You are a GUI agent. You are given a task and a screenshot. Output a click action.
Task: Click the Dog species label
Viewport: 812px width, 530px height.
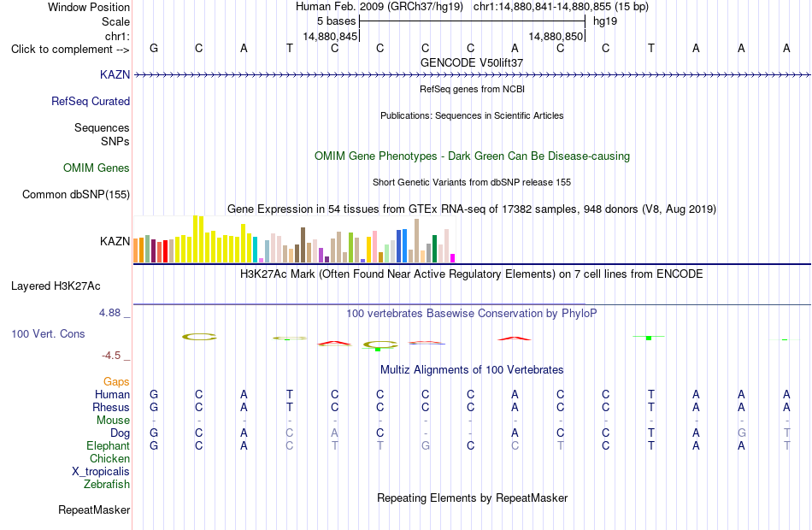(120, 433)
